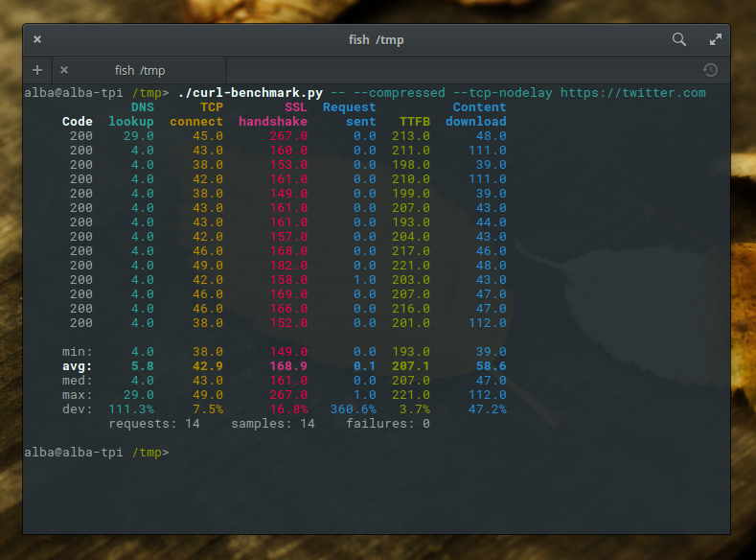Click the SSL handshake value '157.0'

(x=288, y=236)
